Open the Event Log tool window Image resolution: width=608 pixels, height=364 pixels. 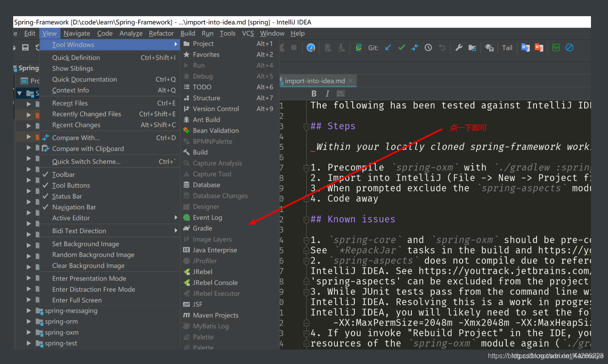pyautogui.click(x=230, y=218)
